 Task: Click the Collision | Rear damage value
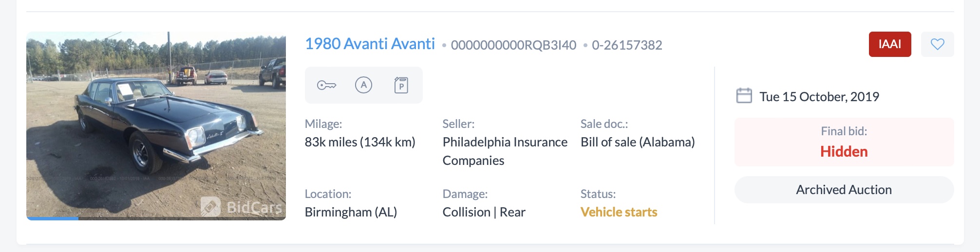(484, 212)
